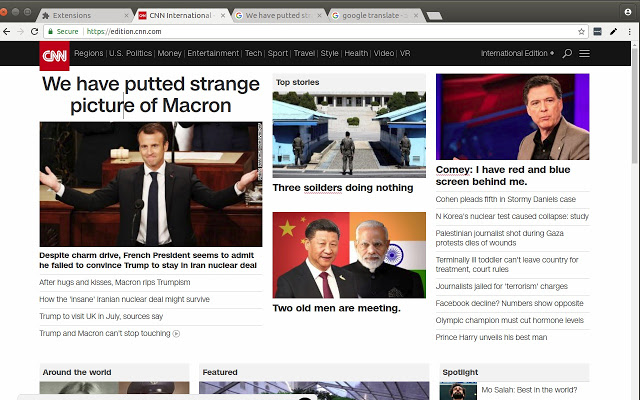Click the Macron speech photo
Viewport: 640px width, 400px height.
(151, 184)
